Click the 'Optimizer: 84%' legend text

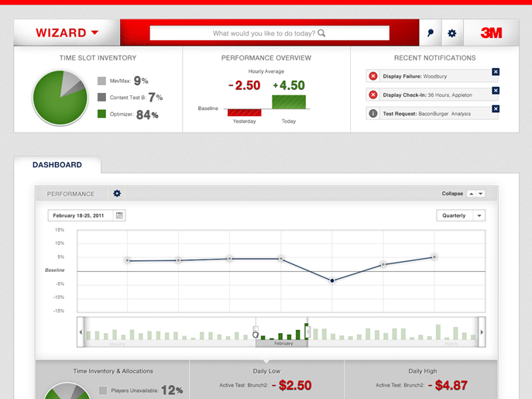coord(134,115)
